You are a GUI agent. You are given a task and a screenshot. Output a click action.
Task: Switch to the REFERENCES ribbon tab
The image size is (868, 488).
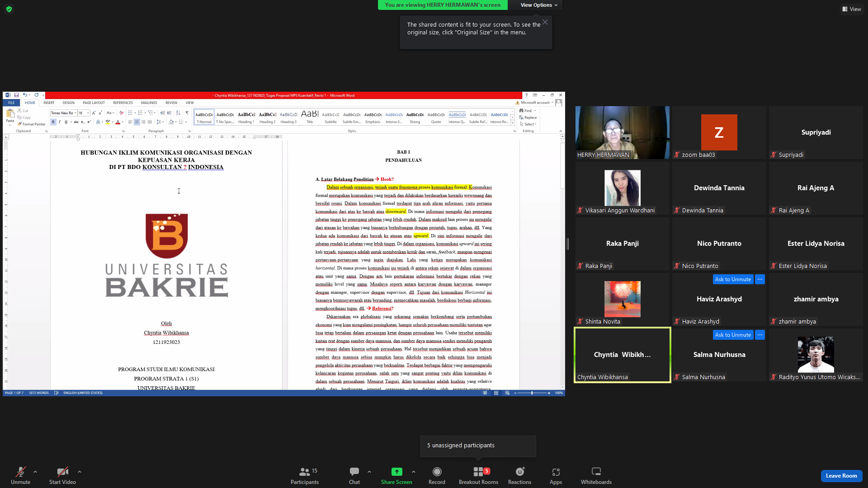click(x=123, y=103)
